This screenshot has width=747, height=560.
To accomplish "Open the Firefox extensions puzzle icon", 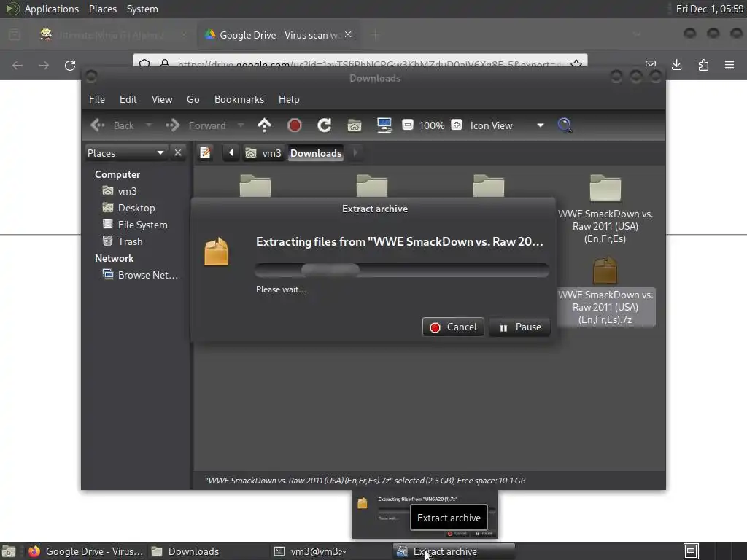I will point(703,65).
